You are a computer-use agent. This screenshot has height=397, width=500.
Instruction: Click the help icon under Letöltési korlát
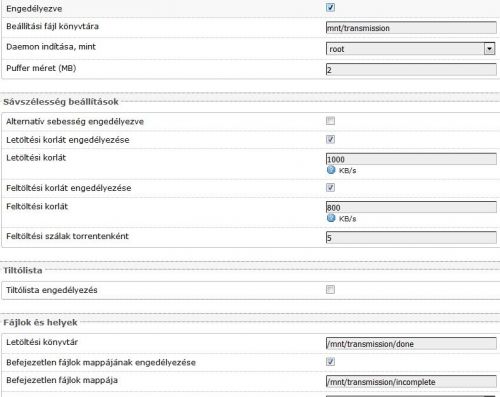click(x=331, y=170)
